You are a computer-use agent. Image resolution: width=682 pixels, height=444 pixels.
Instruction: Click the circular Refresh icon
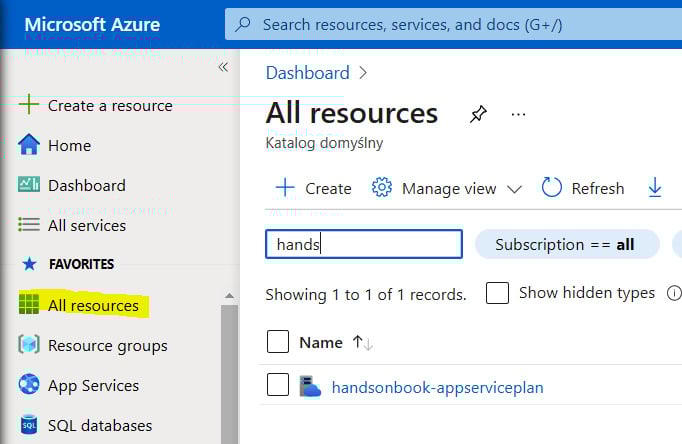pyautogui.click(x=552, y=187)
